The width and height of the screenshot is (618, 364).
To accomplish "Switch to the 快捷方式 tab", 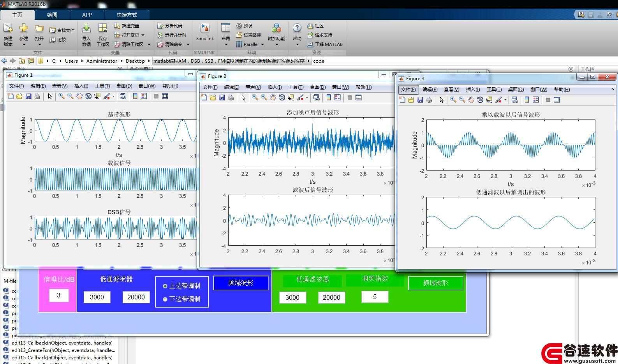I will coord(127,15).
